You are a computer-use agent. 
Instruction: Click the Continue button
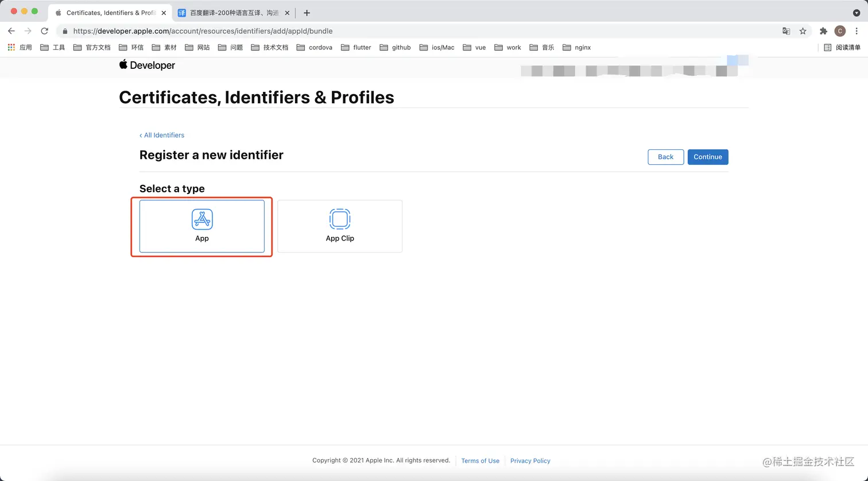point(708,157)
